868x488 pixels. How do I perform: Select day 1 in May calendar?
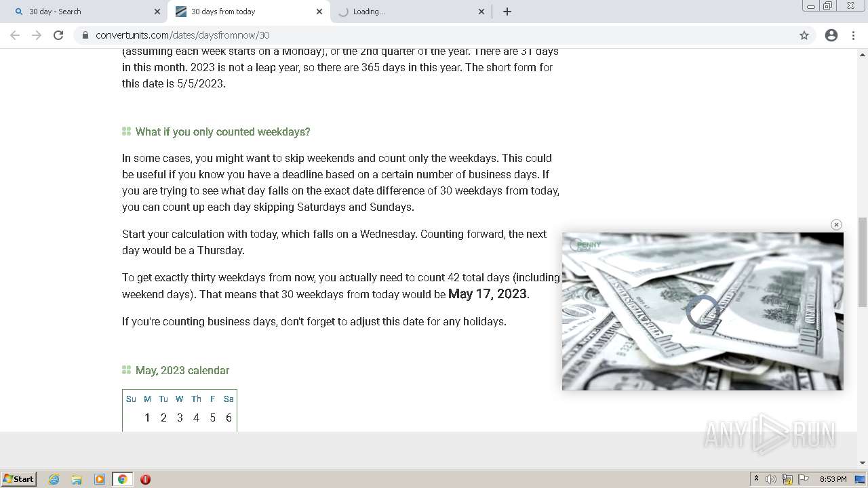[x=147, y=418]
